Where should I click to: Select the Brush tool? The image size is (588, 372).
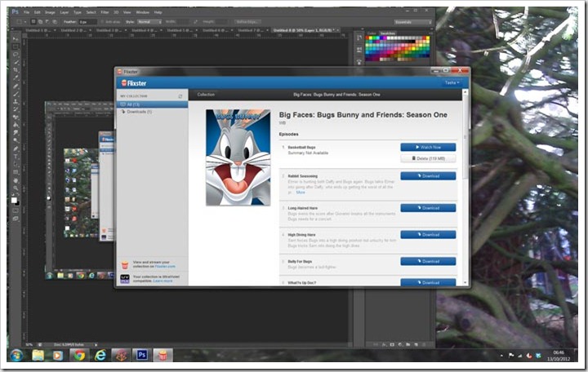15,94
